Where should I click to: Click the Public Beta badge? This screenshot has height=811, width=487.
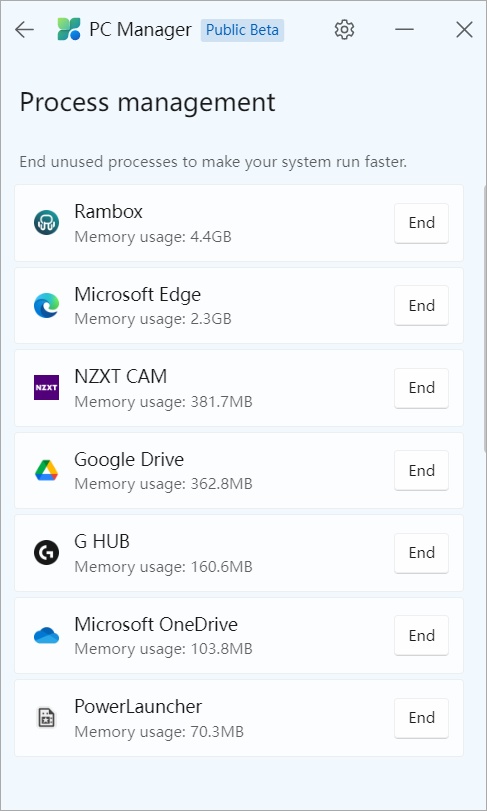pyautogui.click(x=242, y=30)
